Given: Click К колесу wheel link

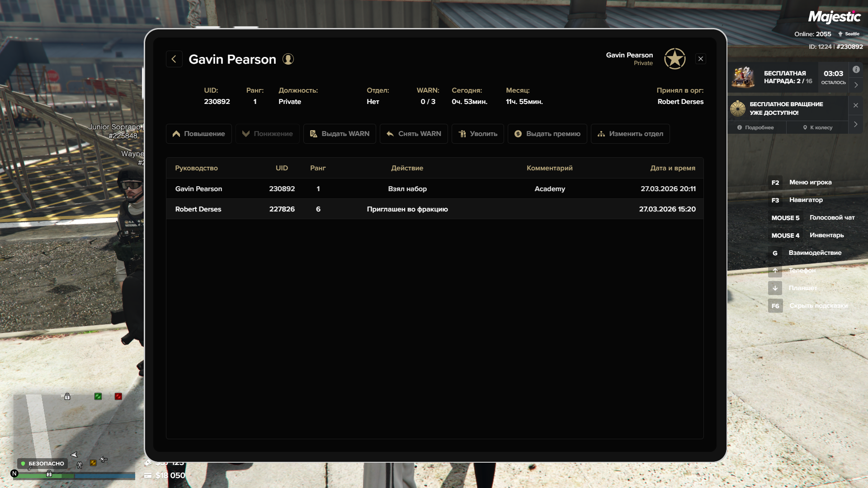Looking at the screenshot, I should point(817,127).
